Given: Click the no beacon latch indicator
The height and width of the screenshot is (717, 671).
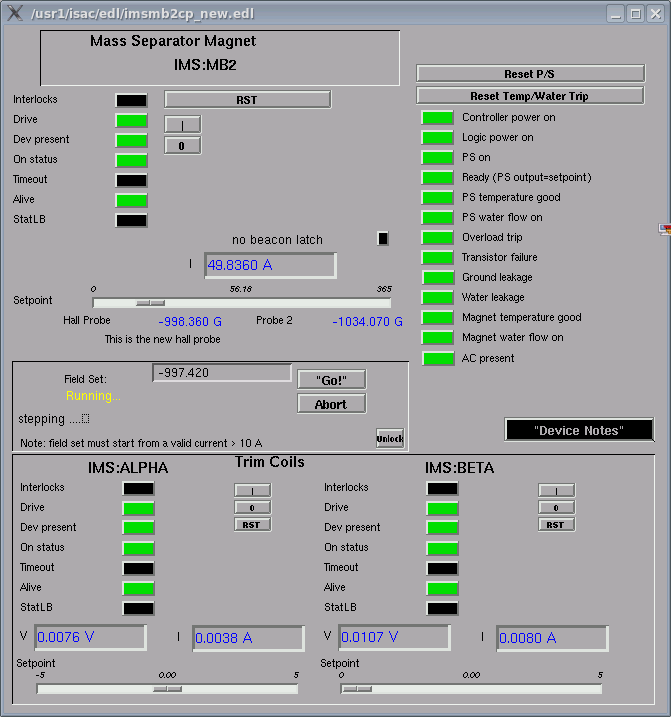Looking at the screenshot, I should (x=383, y=238).
